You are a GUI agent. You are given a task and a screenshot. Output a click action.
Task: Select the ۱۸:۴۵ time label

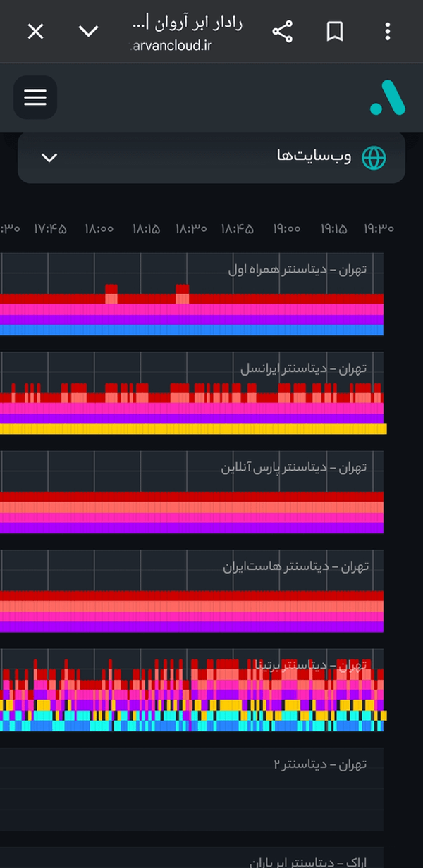(237, 228)
